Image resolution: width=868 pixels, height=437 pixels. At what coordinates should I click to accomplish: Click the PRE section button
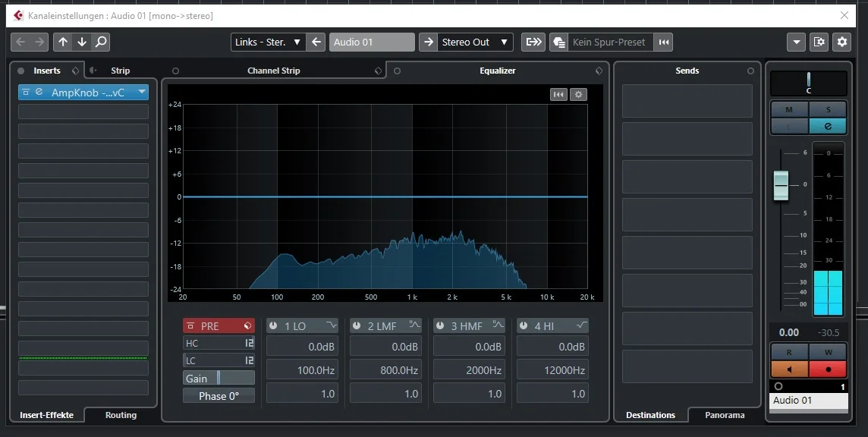(x=219, y=325)
